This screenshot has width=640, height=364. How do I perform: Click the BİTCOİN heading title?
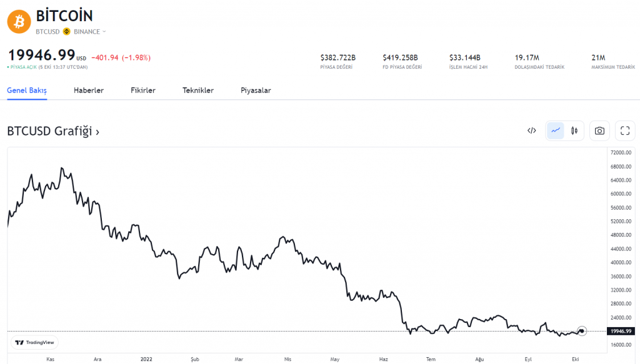tap(64, 16)
